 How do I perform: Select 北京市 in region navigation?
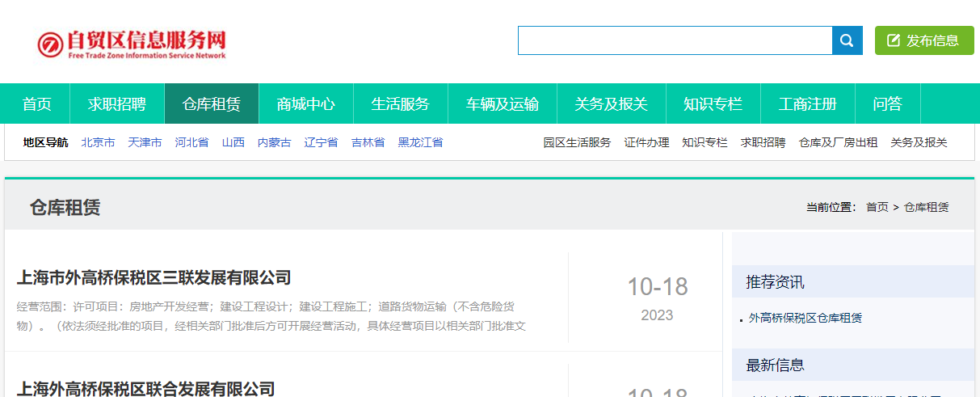[98, 142]
